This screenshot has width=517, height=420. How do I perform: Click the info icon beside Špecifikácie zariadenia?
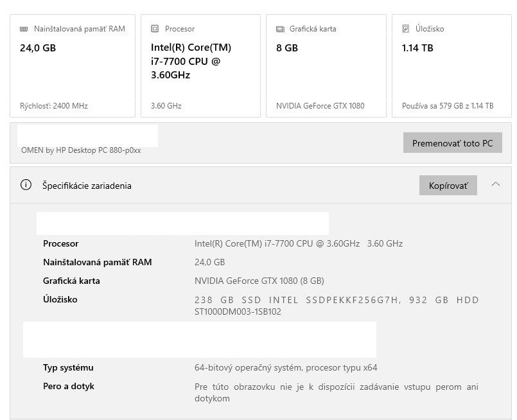[x=26, y=186]
